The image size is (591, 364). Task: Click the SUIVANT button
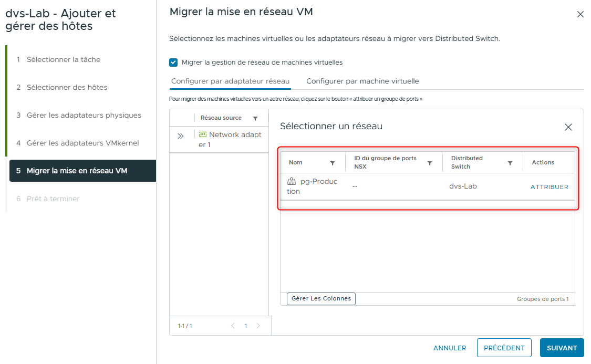coord(562,348)
